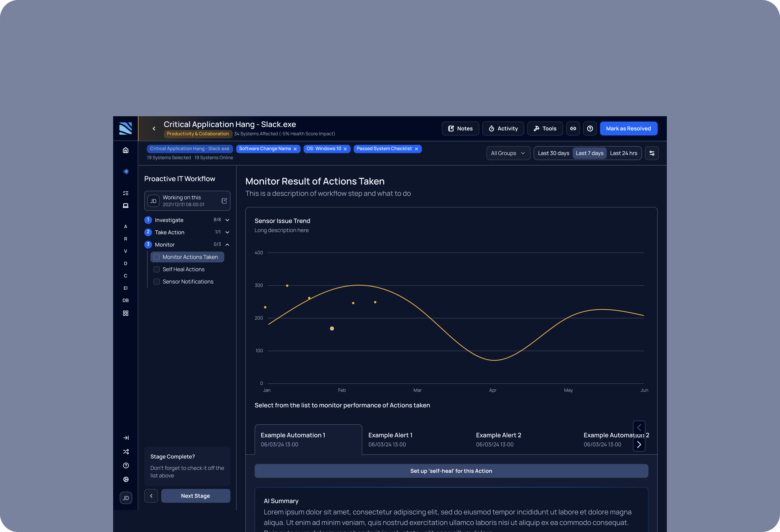780x532 pixels.
Task: Switch to Last 30 days range
Action: [x=553, y=153]
